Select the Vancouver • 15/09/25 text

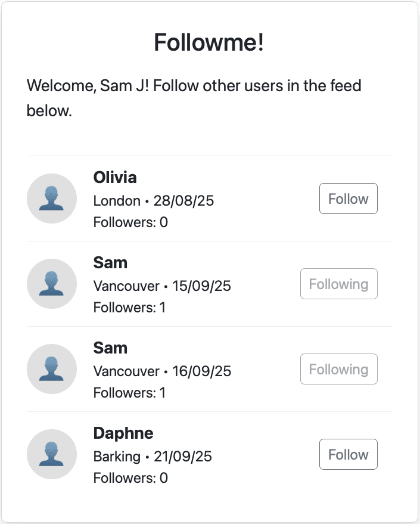coord(162,286)
